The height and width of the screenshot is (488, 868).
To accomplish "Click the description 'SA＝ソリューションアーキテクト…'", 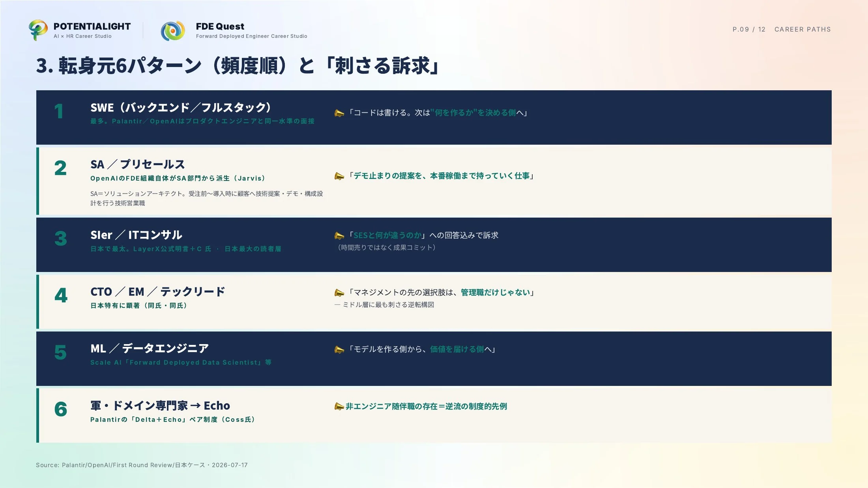I will coord(207,198).
